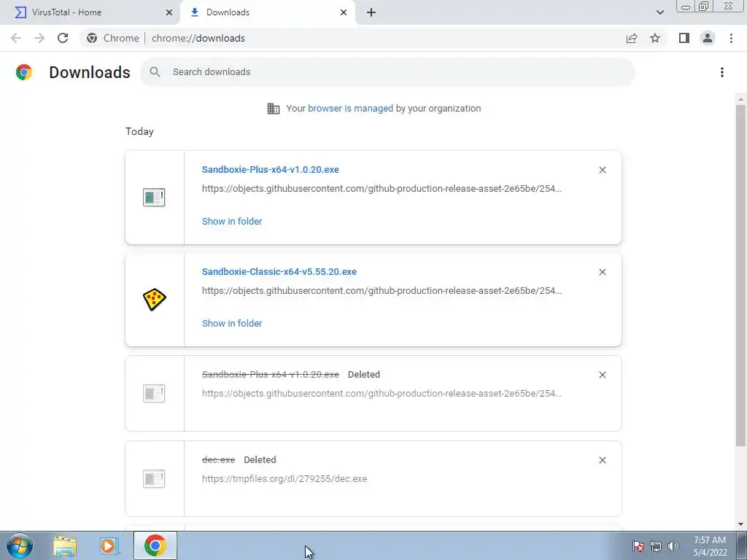Toggle the browser side panel
The width and height of the screenshot is (747, 560).
(x=684, y=38)
